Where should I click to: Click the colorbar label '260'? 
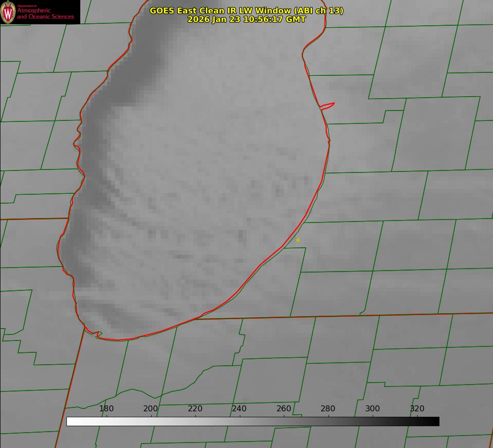point(284,408)
